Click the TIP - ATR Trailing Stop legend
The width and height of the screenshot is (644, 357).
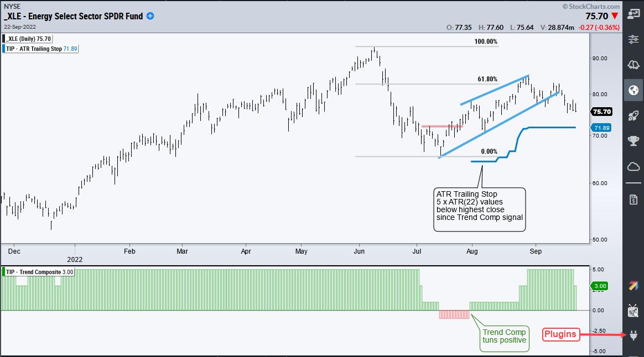click(40, 49)
